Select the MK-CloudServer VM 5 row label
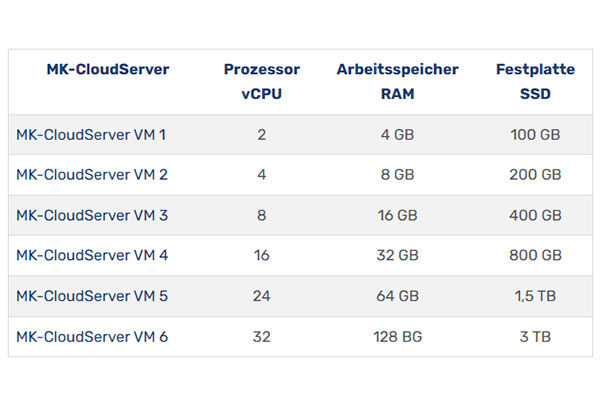 pos(91,296)
